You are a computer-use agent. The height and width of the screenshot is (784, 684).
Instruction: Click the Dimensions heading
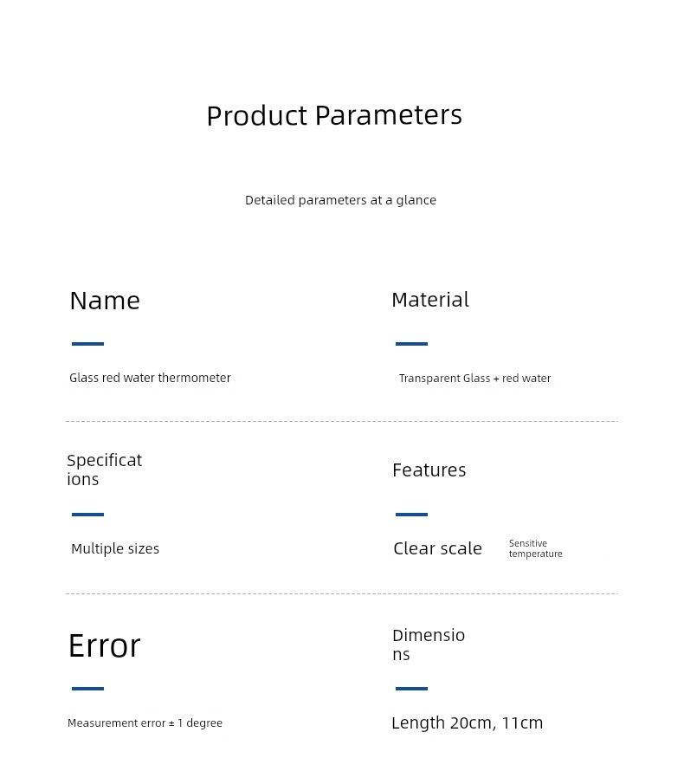point(429,645)
